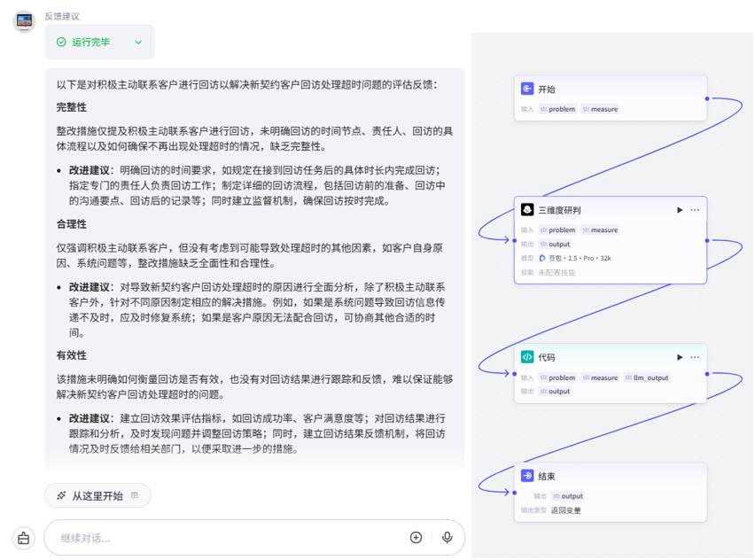Open the 代码 node more options menu
755x560 pixels.
[x=695, y=357]
